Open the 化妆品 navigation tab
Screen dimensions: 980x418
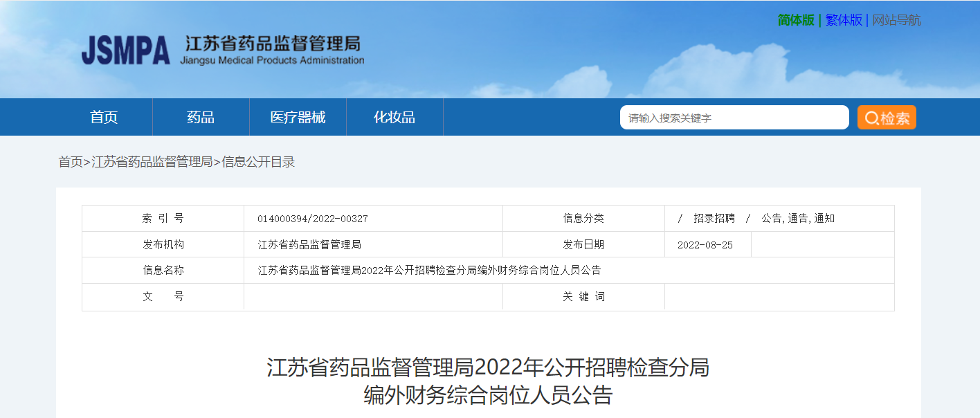pos(394,117)
